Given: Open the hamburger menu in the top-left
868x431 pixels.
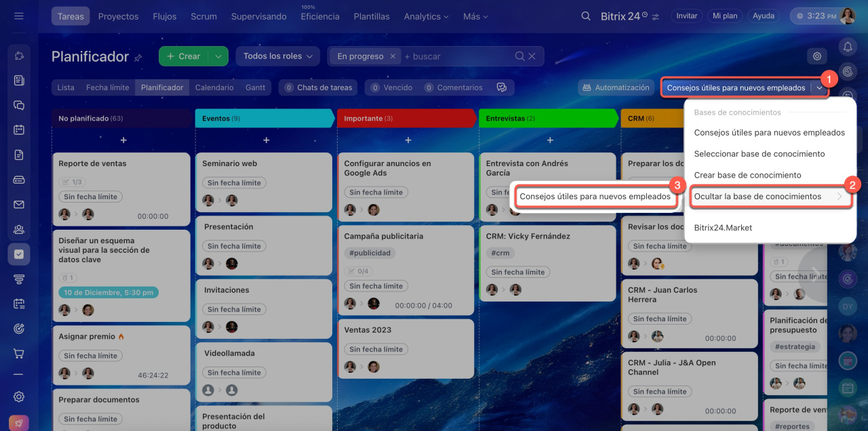Looking at the screenshot, I should pos(19,16).
